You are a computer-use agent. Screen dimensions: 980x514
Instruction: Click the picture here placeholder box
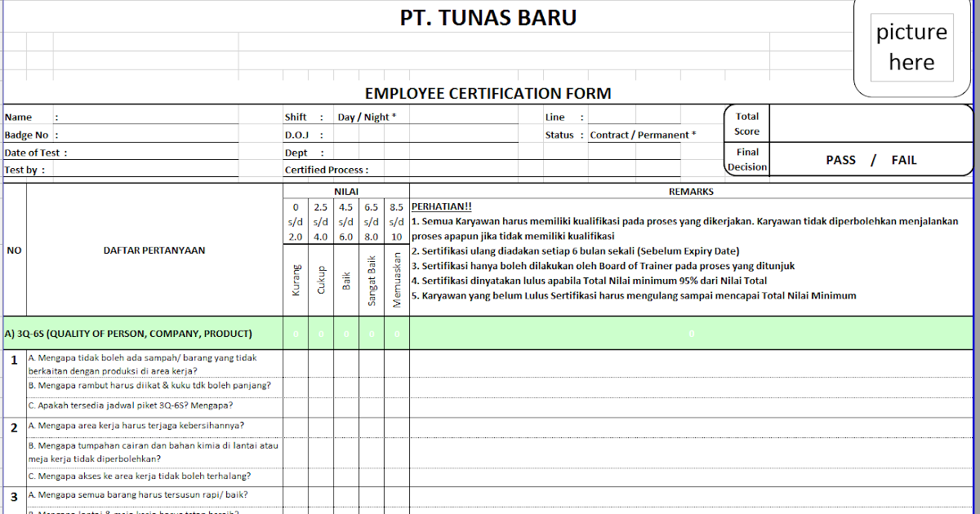coord(912,47)
